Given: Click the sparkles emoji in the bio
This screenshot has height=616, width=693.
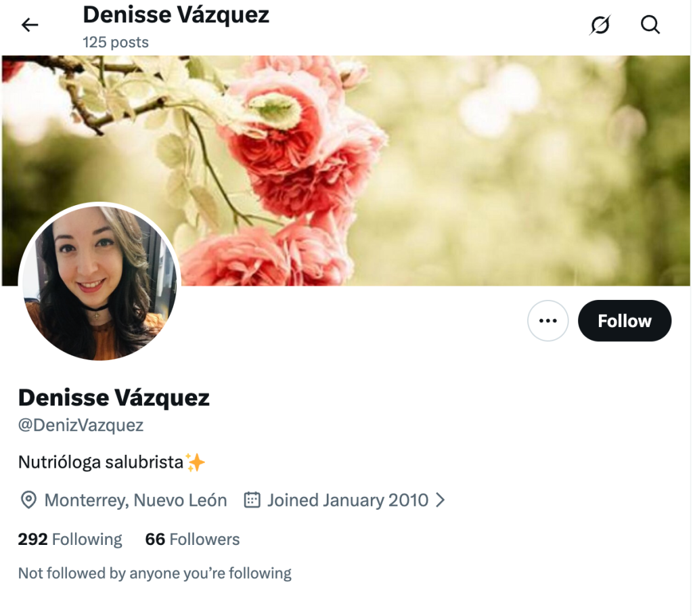Looking at the screenshot, I should coord(196,463).
